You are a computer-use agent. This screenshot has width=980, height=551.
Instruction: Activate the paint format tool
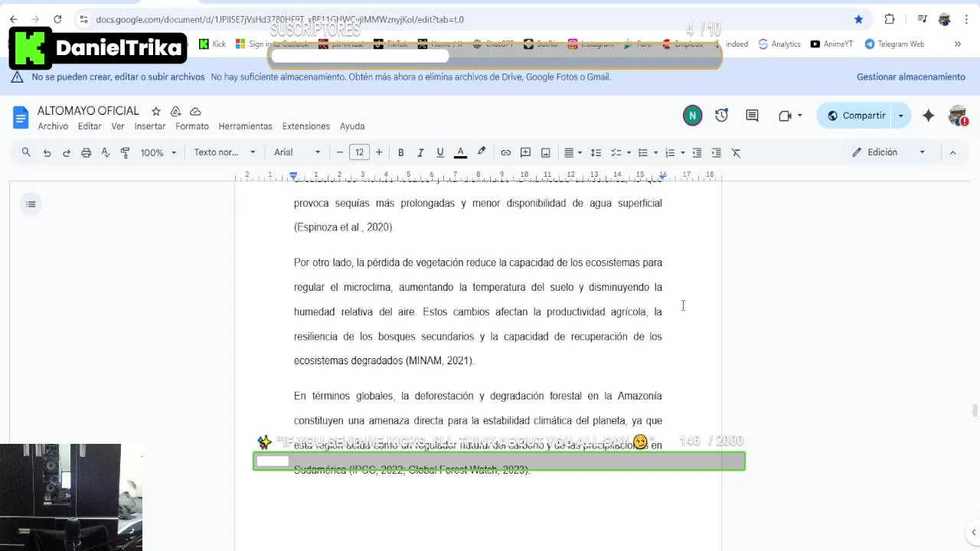125,152
